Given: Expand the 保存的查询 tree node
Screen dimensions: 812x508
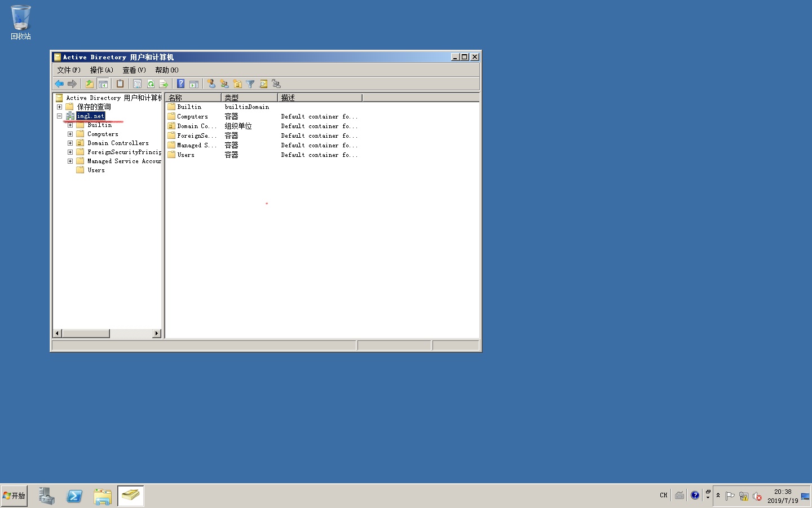Looking at the screenshot, I should tap(59, 107).
